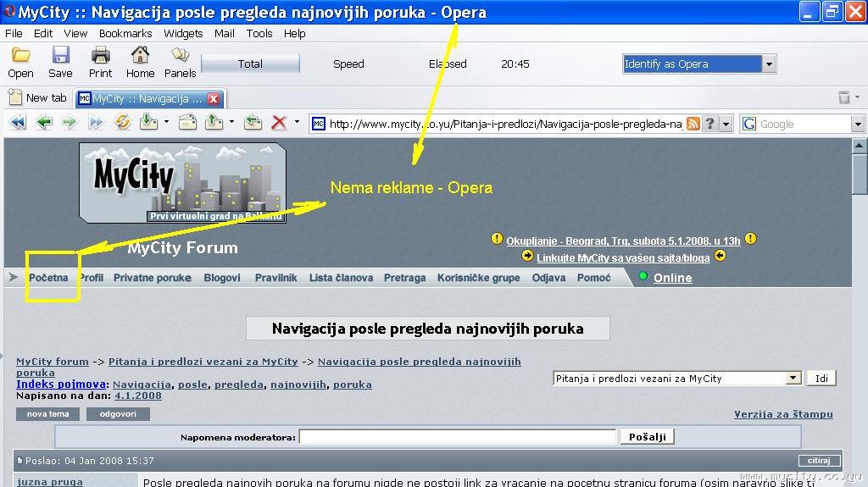This screenshot has height=487, width=868.
Task: Click the RSS feed icon in address bar
Action: click(693, 124)
